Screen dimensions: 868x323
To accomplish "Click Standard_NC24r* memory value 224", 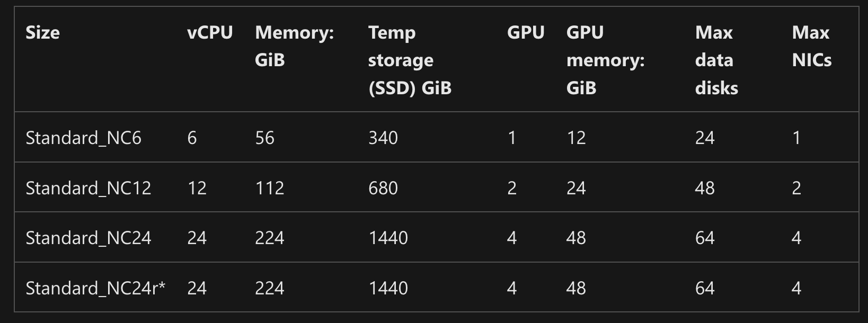I will pyautogui.click(x=270, y=288).
